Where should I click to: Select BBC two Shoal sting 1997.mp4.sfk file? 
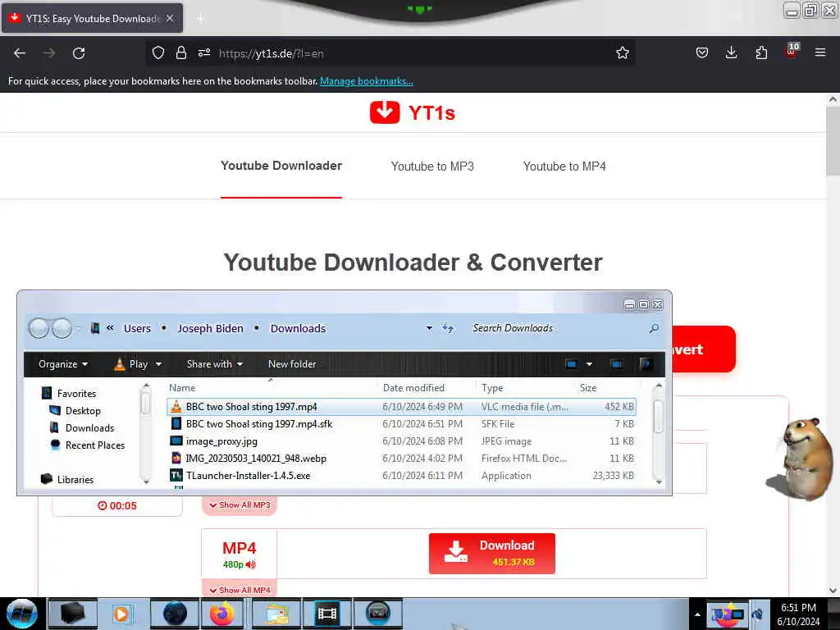401,424
